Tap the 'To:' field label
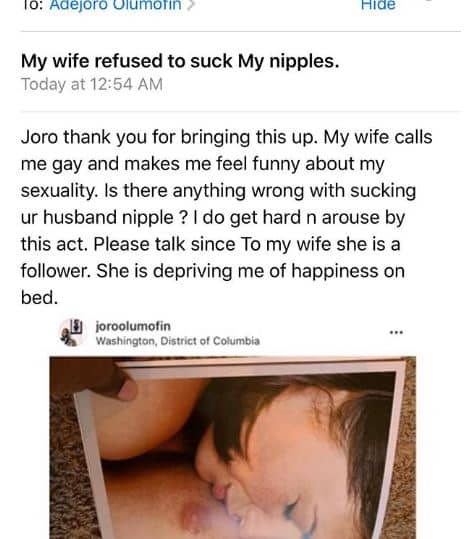 click(x=33, y=5)
